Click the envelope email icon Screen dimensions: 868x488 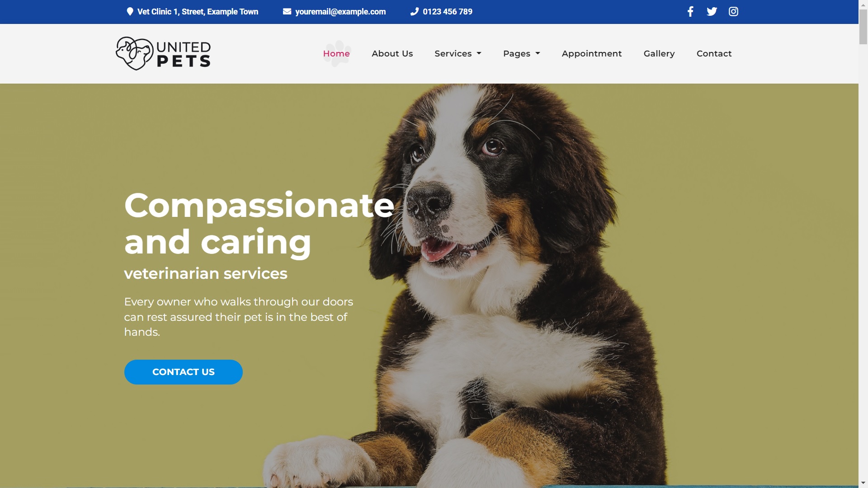tap(287, 12)
